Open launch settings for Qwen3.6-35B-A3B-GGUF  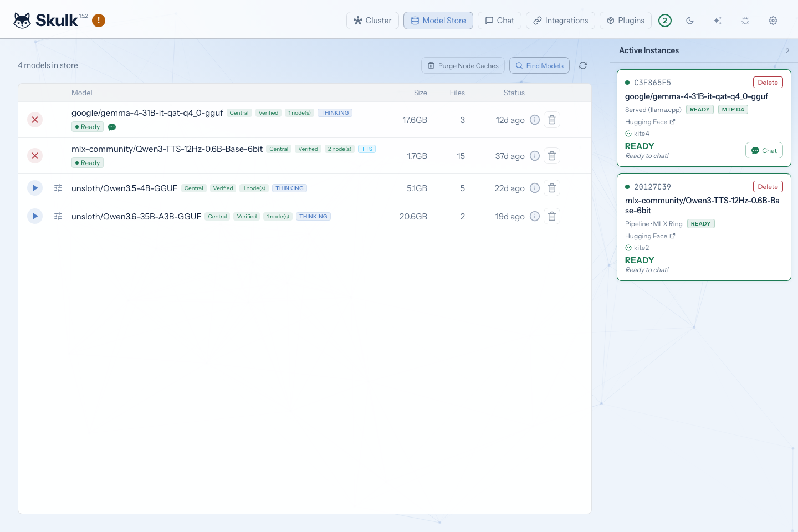click(58, 216)
